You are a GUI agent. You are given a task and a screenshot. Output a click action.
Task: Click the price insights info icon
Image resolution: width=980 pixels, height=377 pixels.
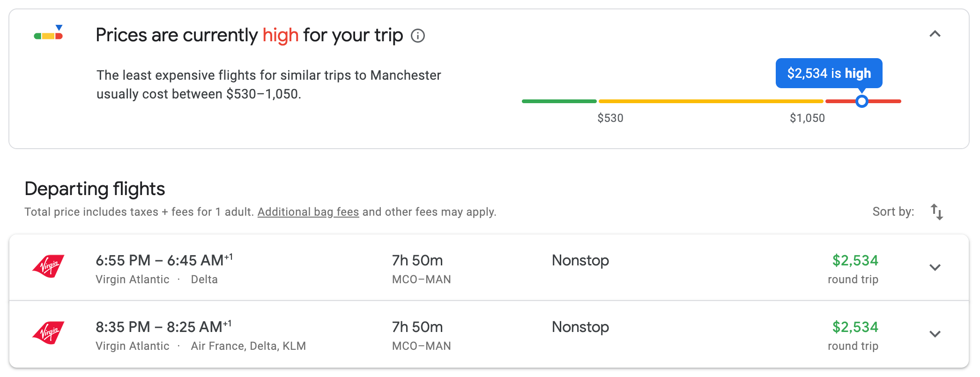point(417,36)
